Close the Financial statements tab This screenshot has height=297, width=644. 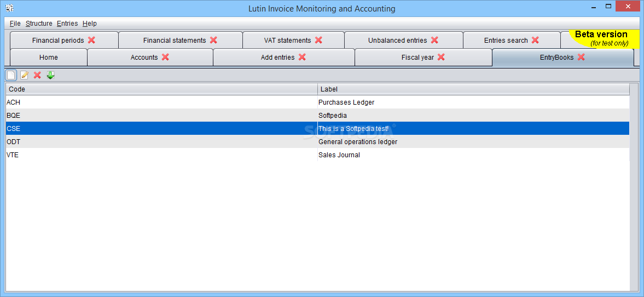(x=213, y=40)
